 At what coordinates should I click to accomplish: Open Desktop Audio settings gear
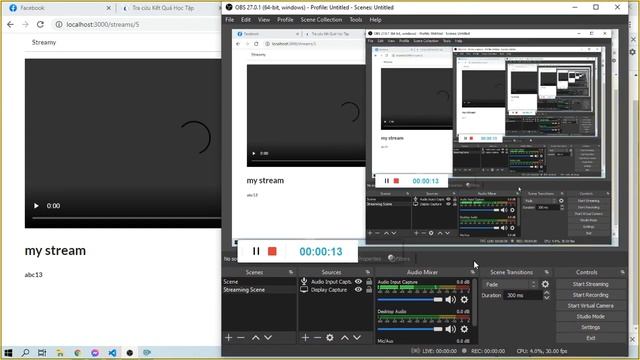click(464, 329)
